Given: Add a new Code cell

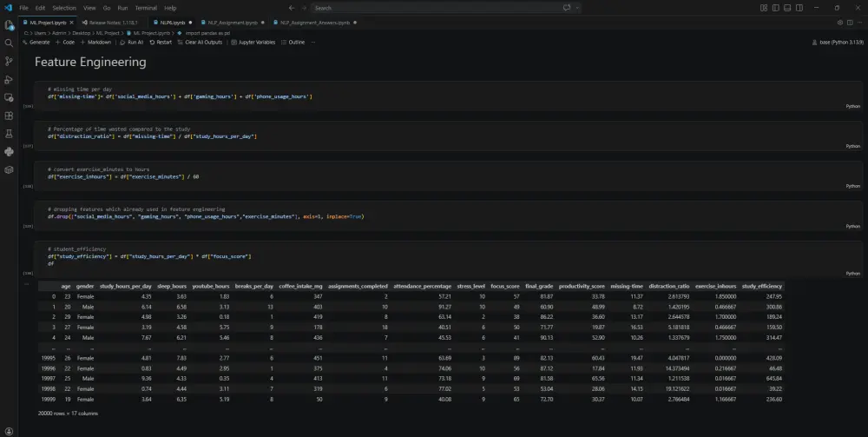Looking at the screenshot, I should coord(65,42).
